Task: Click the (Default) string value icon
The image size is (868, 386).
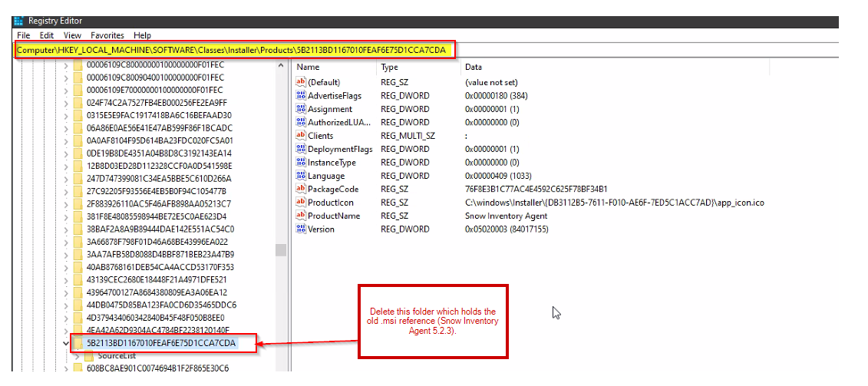Action: [301, 82]
